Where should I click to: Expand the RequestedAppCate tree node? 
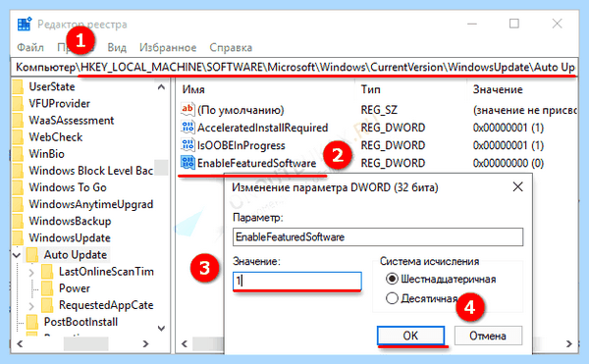32,306
